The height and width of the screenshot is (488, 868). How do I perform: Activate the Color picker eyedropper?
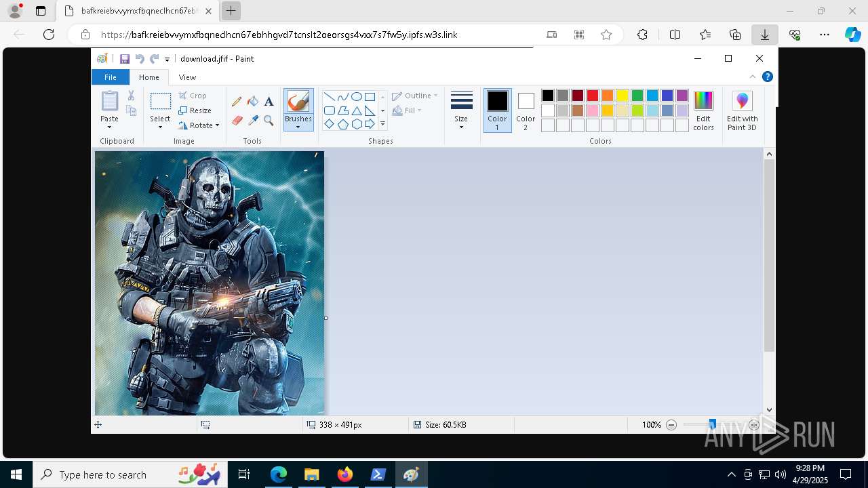(x=253, y=121)
